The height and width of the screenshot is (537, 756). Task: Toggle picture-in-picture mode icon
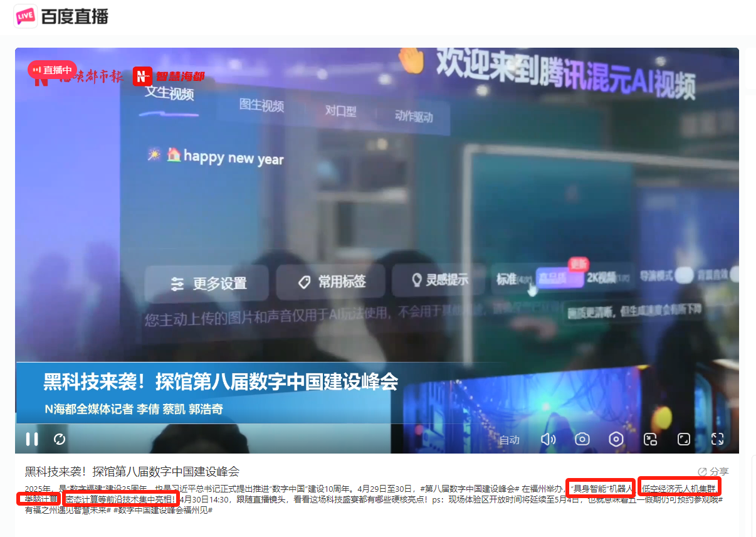click(650, 439)
